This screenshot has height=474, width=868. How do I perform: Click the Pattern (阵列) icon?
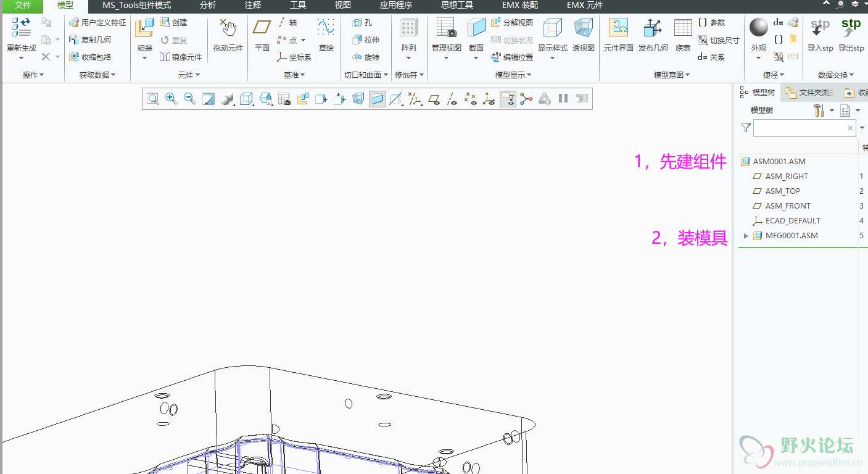[x=408, y=28]
